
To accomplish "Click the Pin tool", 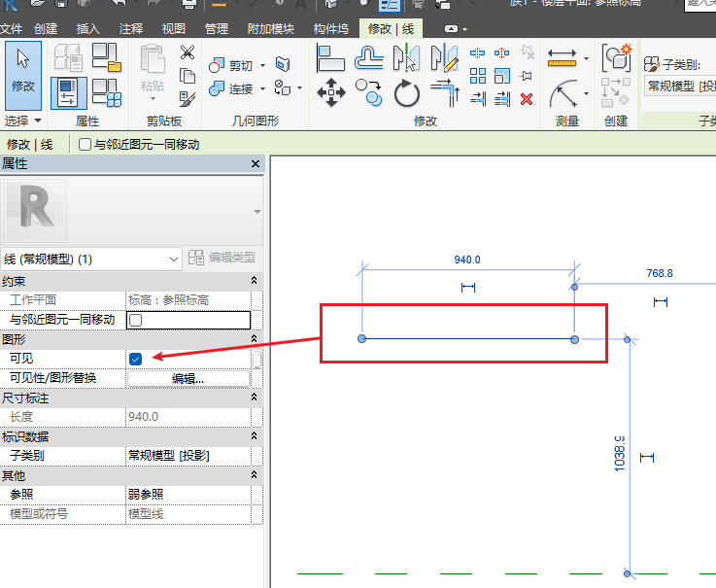I will tap(526, 76).
